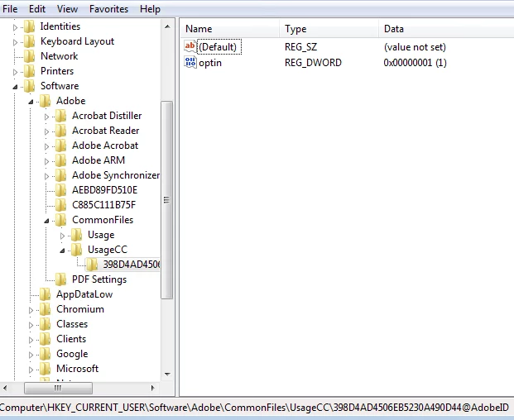Viewport: 514px width, 420px height.
Task: Expand the Keyboard Layout key
Action: (x=15, y=42)
